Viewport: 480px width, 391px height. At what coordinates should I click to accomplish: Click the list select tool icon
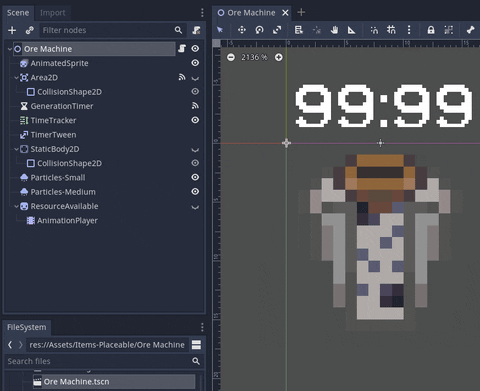click(x=299, y=30)
